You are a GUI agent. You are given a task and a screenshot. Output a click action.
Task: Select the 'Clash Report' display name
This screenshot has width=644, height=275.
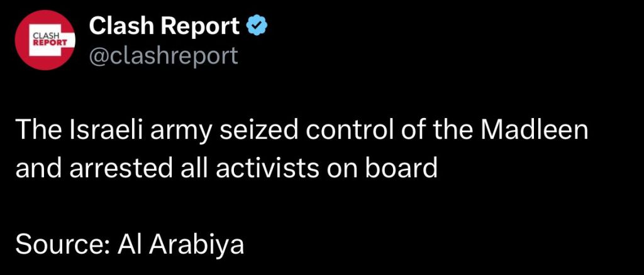(164, 26)
